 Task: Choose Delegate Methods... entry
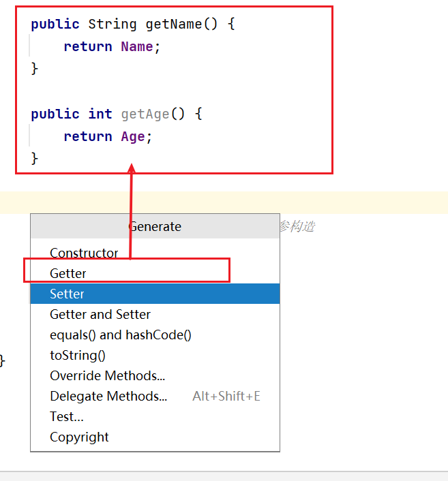pyautogui.click(x=155, y=396)
